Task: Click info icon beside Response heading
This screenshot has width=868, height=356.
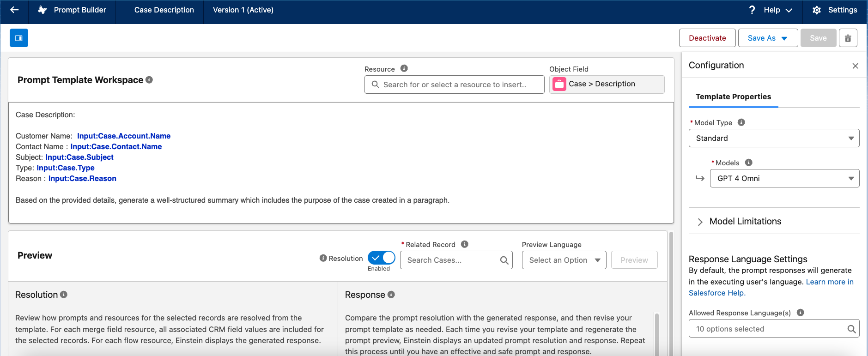Action: (391, 295)
